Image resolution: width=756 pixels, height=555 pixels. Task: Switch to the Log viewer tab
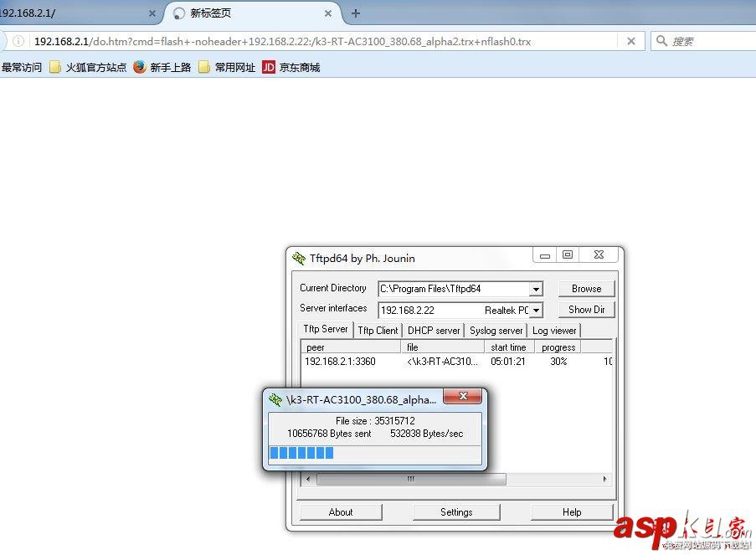(x=554, y=331)
